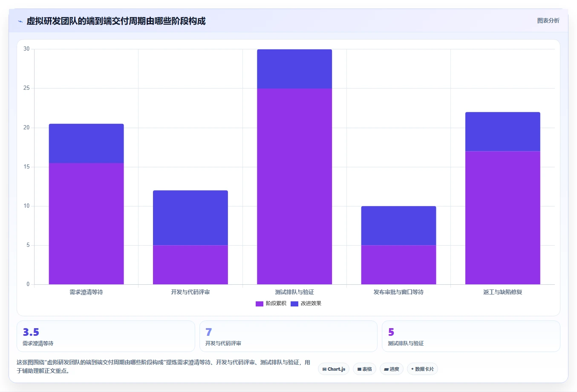This screenshot has width=577, height=392.
Task: Toggle the 阶段累积 legend entry
Action: pyautogui.click(x=271, y=303)
